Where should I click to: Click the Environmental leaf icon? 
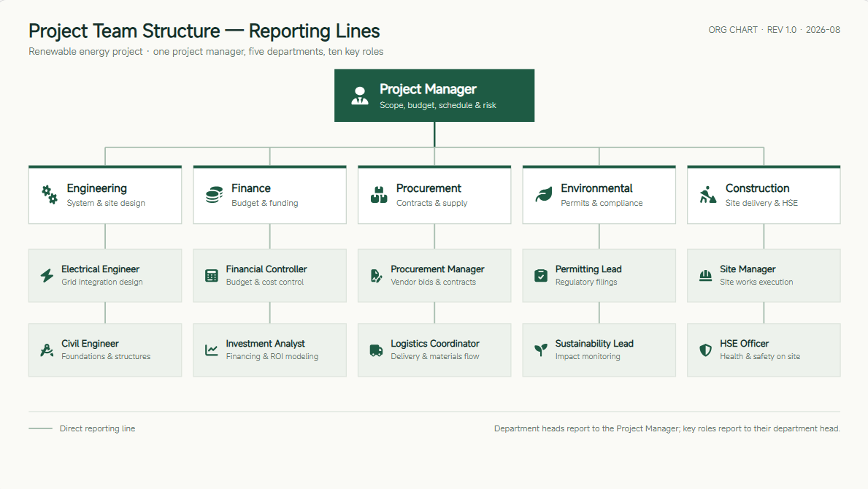pyautogui.click(x=544, y=195)
